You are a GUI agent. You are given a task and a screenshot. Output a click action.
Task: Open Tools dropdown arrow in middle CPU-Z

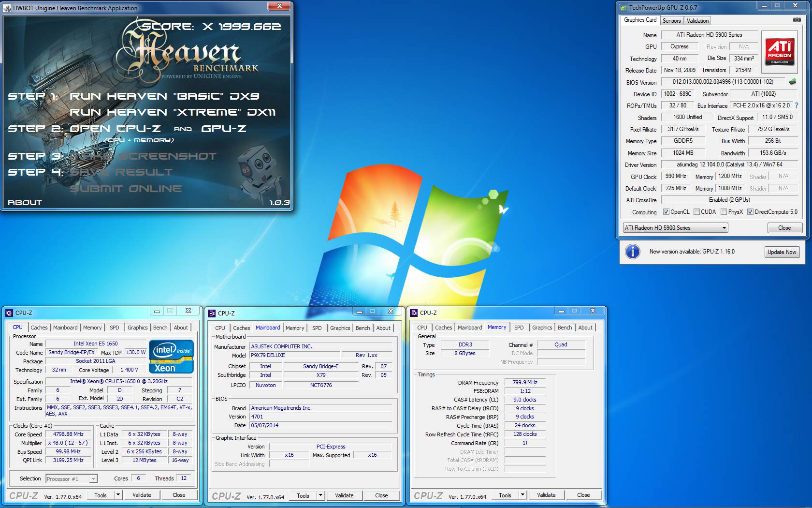click(x=320, y=495)
